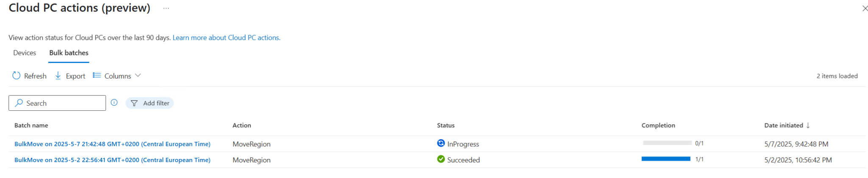
Task: Sort by the Batch name column header
Action: [x=31, y=126]
